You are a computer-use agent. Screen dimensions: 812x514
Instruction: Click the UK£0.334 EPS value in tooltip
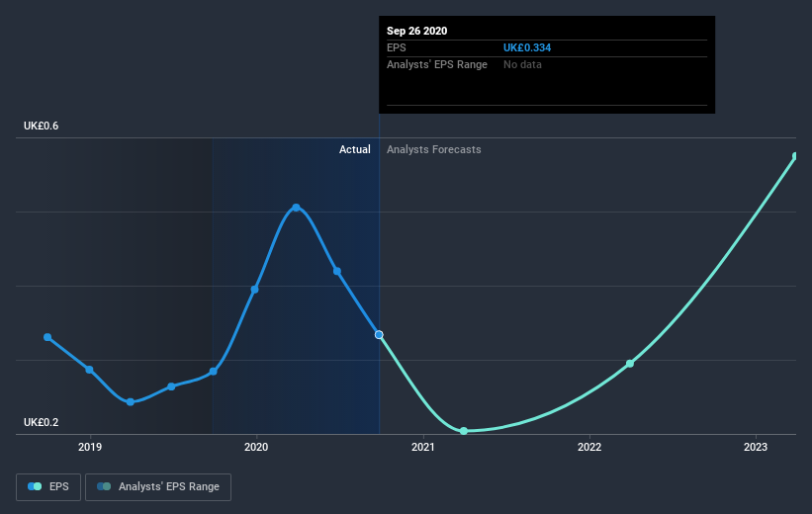[527, 47]
